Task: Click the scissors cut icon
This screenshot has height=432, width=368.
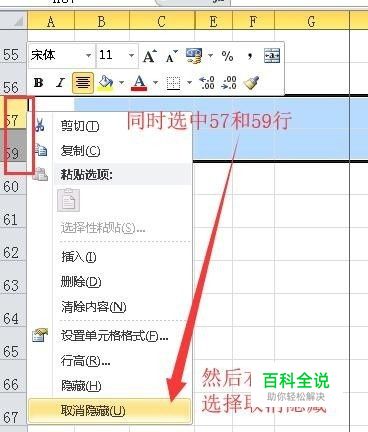Action: pyautogui.click(x=40, y=126)
